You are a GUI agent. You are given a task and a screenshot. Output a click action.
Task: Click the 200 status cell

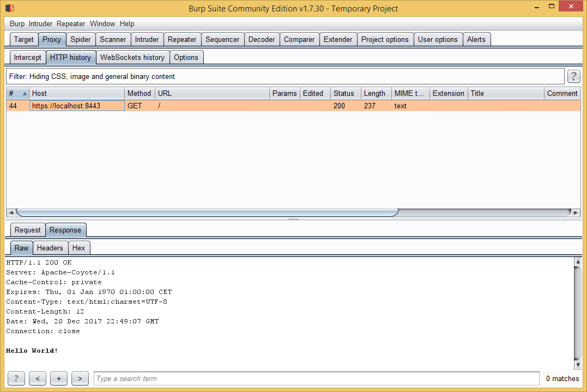tap(346, 106)
